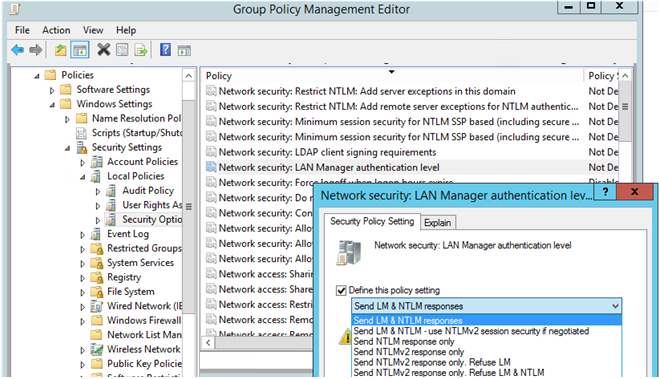Select highlighted Send LM & NTLM responses list item
Screen dimensions: 659x379
pyautogui.click(x=487, y=321)
